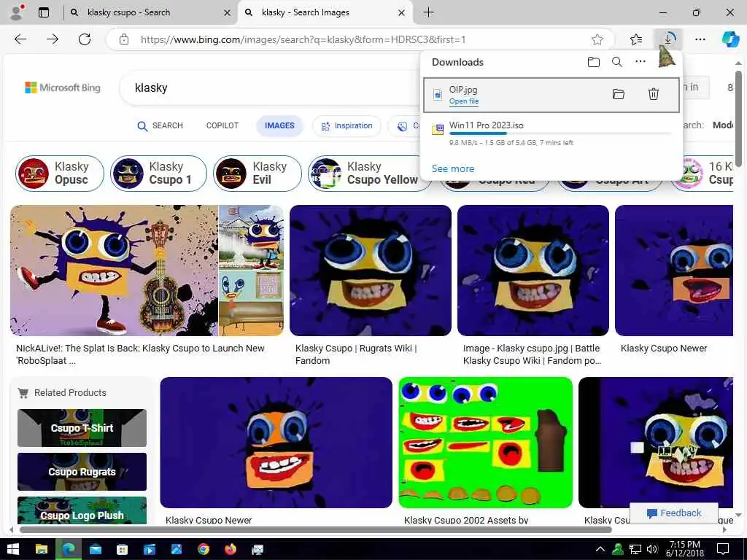
Task: Select the Win11 Pro 2023.iso download entry
Action: coord(551,133)
